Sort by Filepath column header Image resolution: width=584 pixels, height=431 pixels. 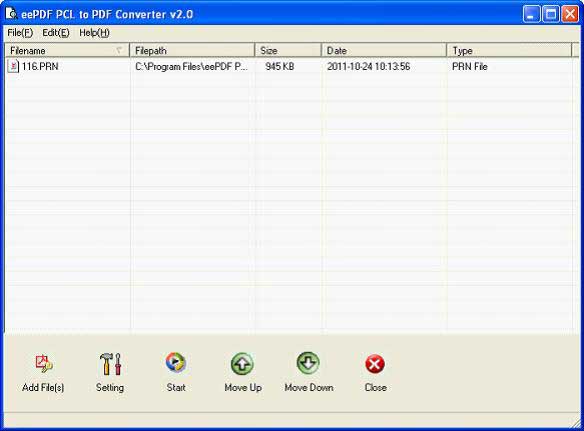tap(192, 50)
